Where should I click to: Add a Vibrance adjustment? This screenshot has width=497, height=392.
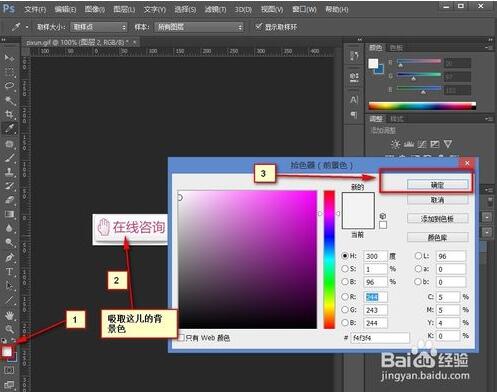[448, 144]
